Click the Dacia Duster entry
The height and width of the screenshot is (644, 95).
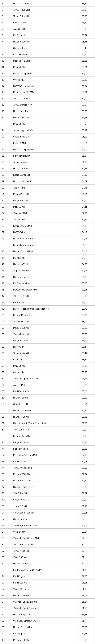21,175
